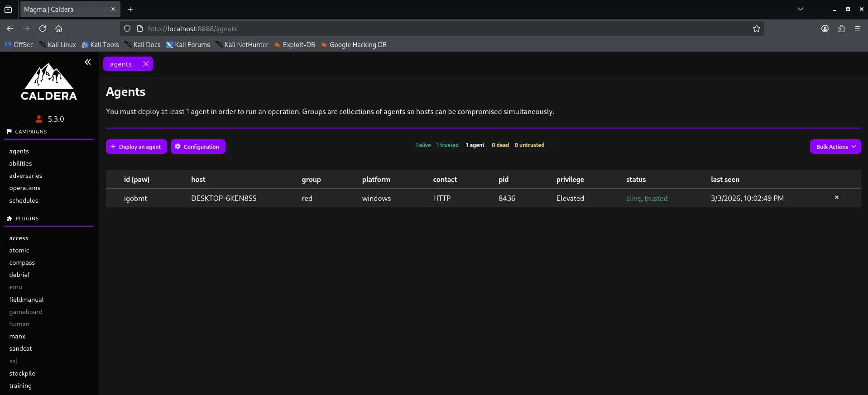Collapse the sidebar with double-chevron icon
This screenshot has height=395, width=868.
coord(88,62)
